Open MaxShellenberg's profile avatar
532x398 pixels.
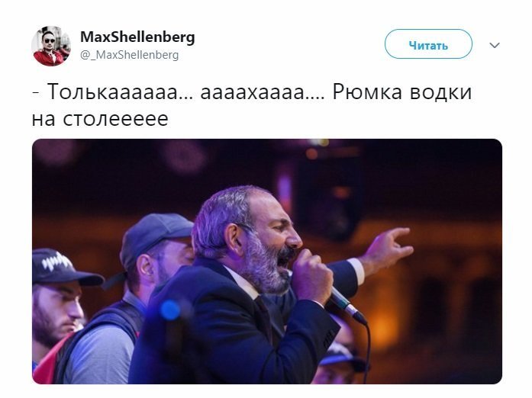click(x=51, y=46)
